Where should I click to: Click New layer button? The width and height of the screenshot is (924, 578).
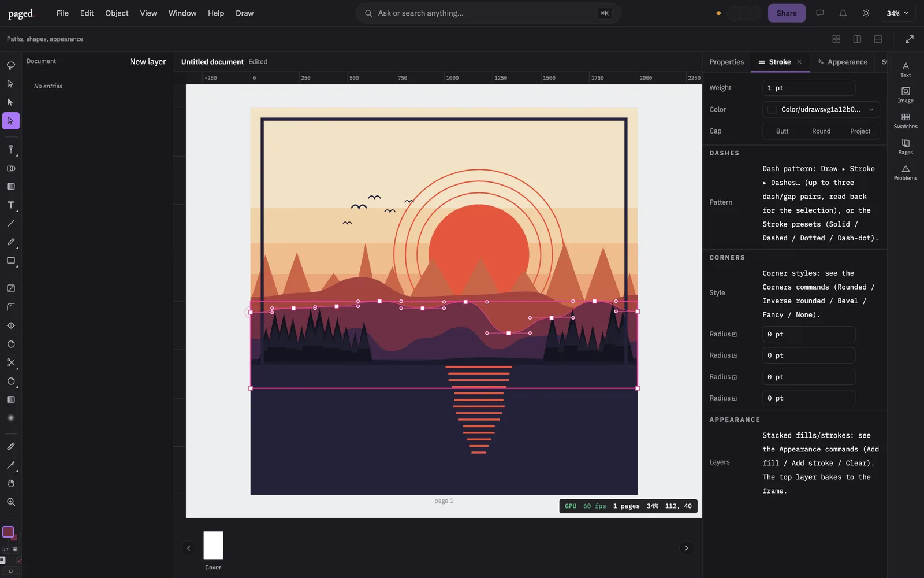pyautogui.click(x=148, y=61)
